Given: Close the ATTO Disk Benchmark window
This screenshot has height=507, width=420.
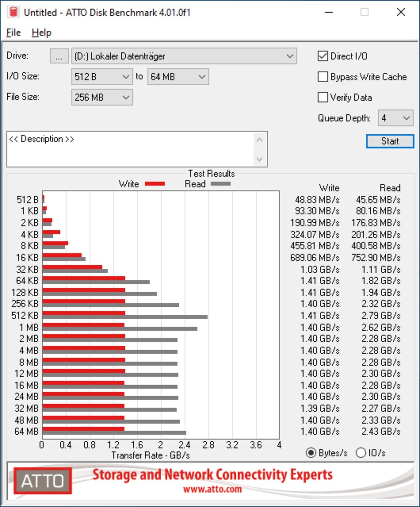Looking at the screenshot, I should click(x=401, y=12).
